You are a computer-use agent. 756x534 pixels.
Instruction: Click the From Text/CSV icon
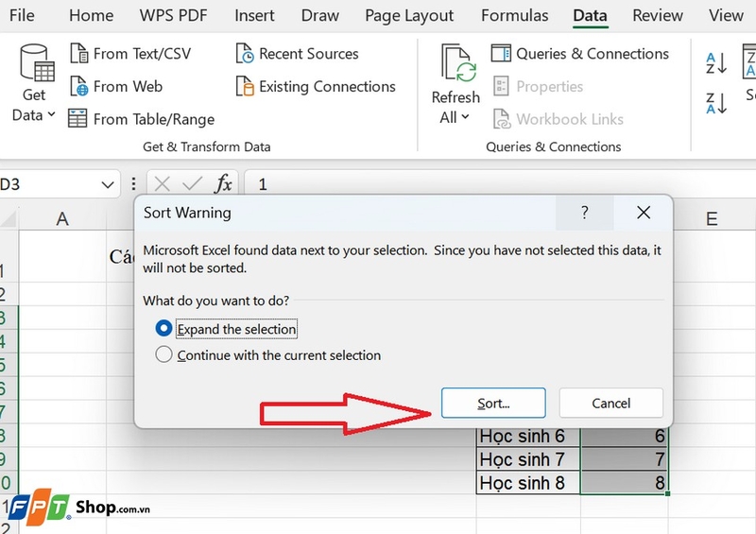pos(79,53)
